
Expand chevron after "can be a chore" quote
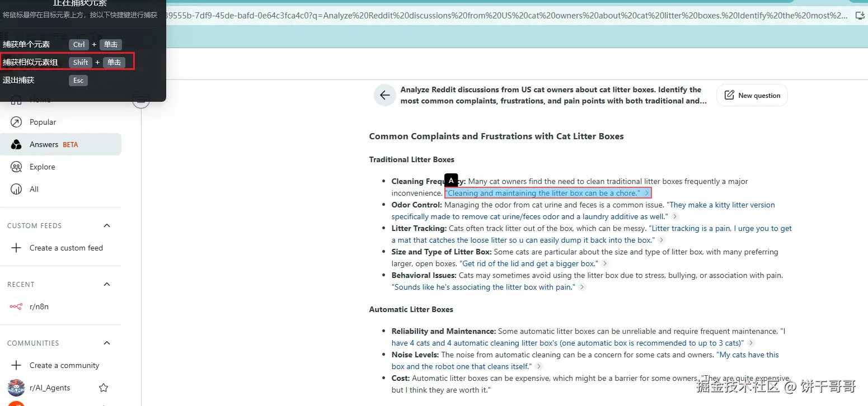pyautogui.click(x=647, y=193)
